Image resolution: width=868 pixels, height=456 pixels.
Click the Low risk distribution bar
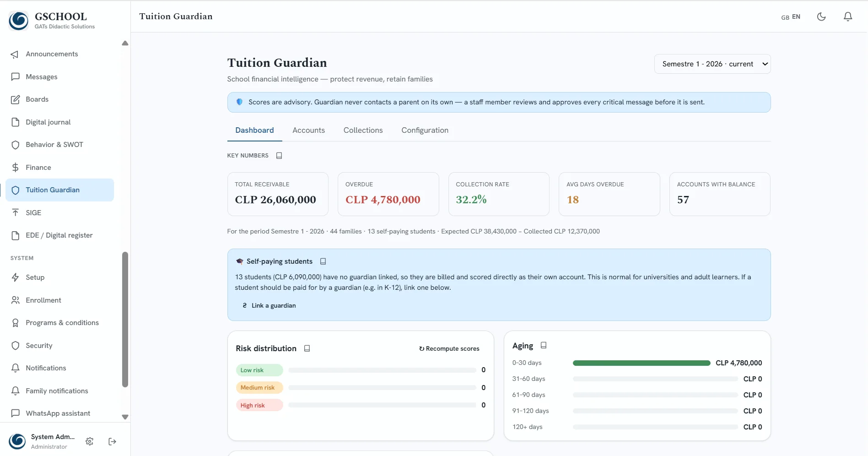[382, 370]
